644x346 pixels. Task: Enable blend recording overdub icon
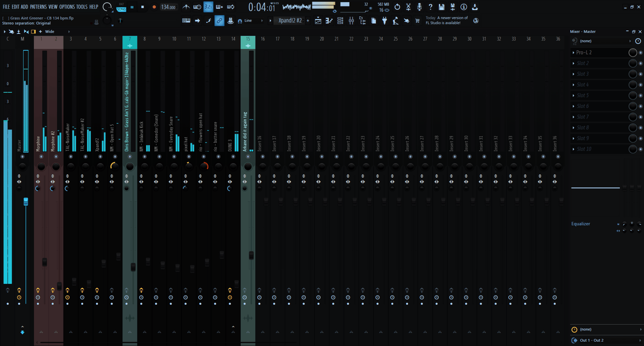click(x=219, y=7)
